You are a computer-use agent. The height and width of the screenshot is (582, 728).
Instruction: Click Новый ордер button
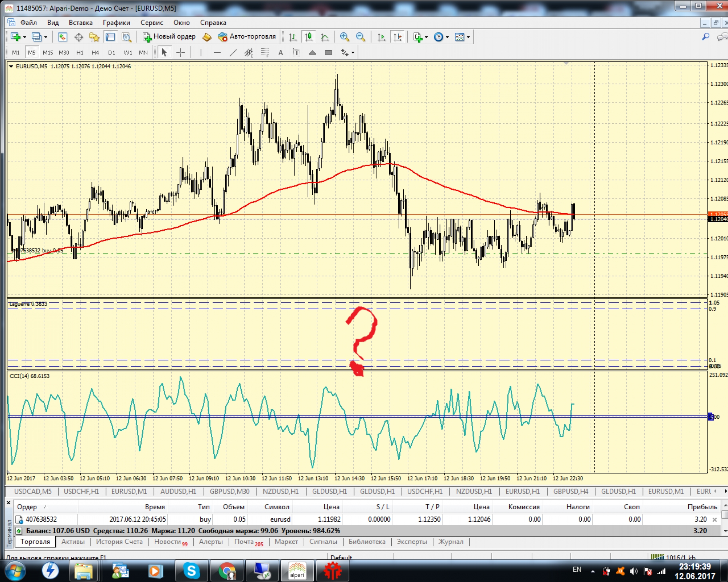click(169, 37)
